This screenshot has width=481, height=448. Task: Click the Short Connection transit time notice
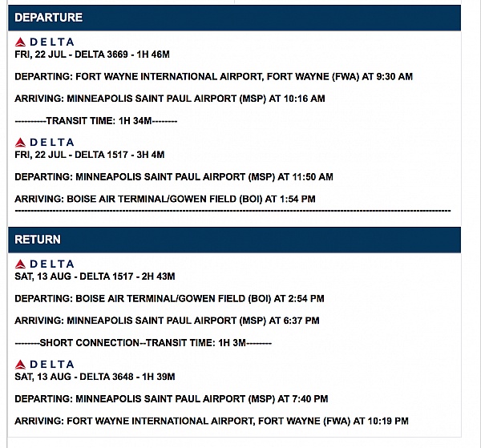tap(143, 343)
